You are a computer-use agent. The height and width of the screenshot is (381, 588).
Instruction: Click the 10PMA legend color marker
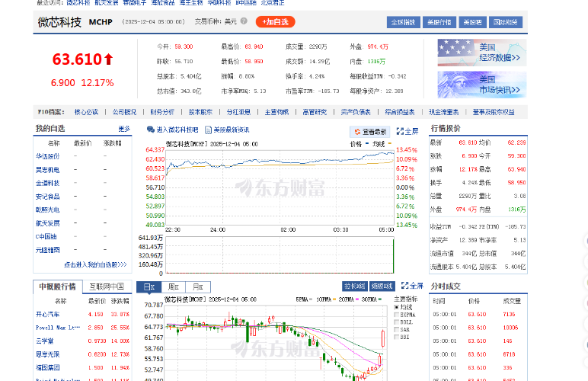coord(334,299)
